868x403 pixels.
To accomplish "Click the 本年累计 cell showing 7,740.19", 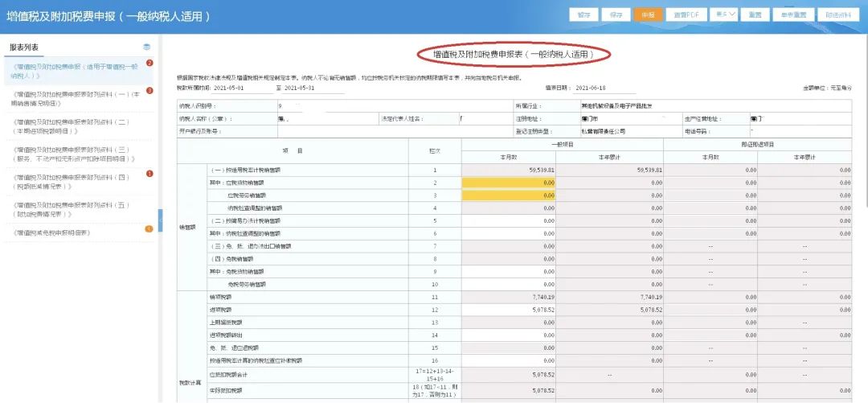I will (x=609, y=298).
